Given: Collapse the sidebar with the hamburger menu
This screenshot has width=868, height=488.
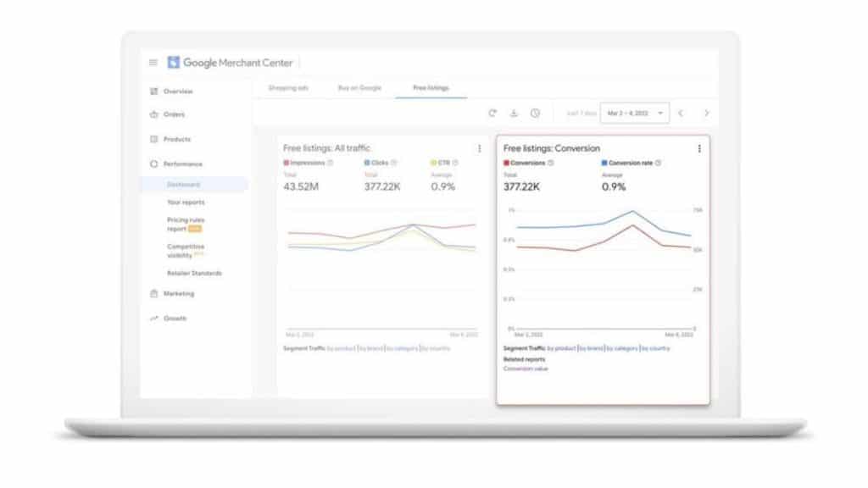Looking at the screenshot, I should (x=153, y=62).
